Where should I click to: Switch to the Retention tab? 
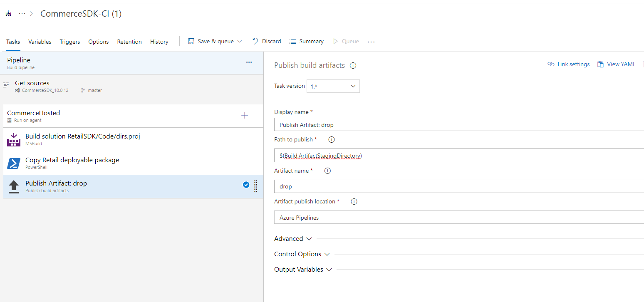[x=129, y=42]
